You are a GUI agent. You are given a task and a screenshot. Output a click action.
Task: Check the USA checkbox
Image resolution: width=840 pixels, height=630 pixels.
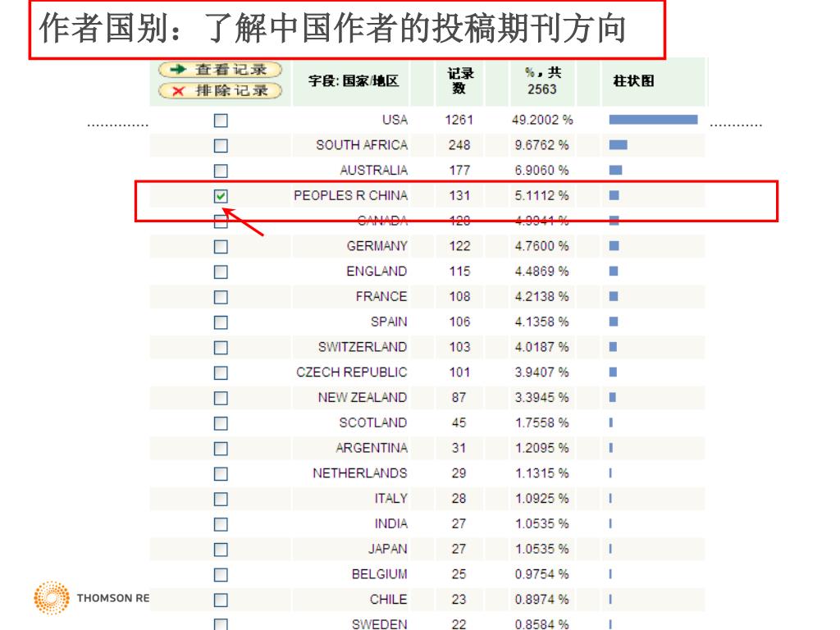pos(221,121)
